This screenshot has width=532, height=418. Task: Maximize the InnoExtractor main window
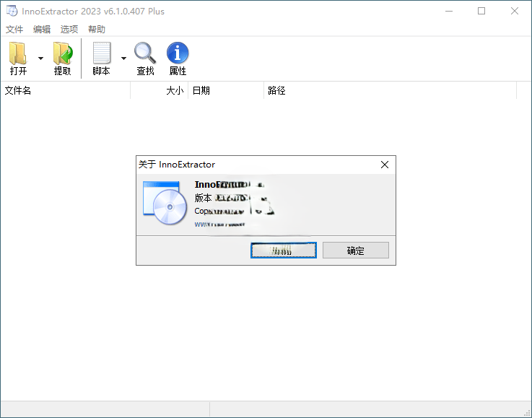[481, 12]
